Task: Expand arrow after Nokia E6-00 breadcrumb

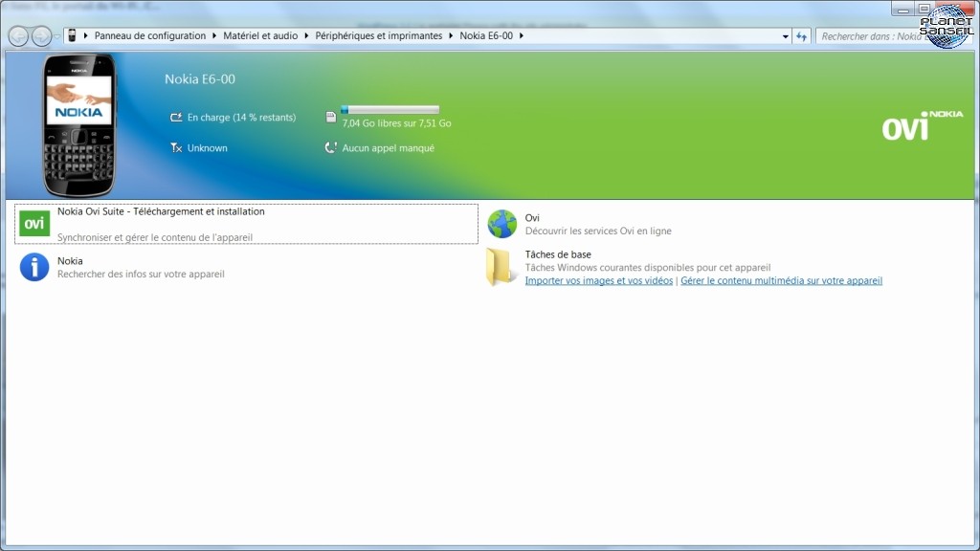Action: (x=522, y=35)
